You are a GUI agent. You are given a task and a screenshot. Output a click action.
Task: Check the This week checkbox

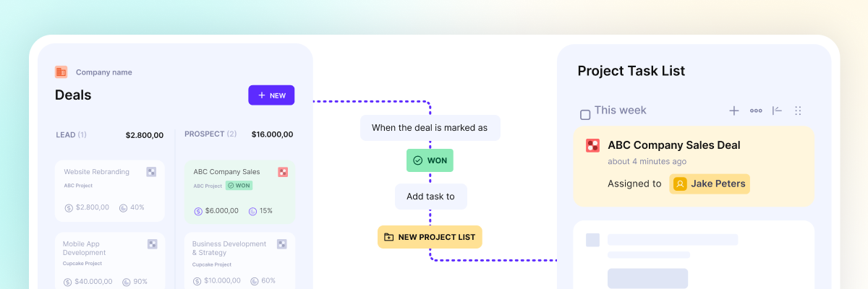(x=585, y=114)
